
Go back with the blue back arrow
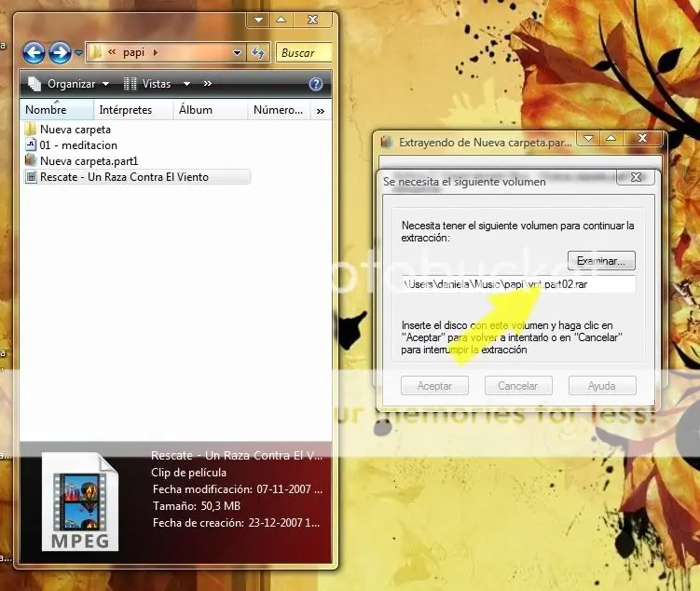click(x=34, y=53)
